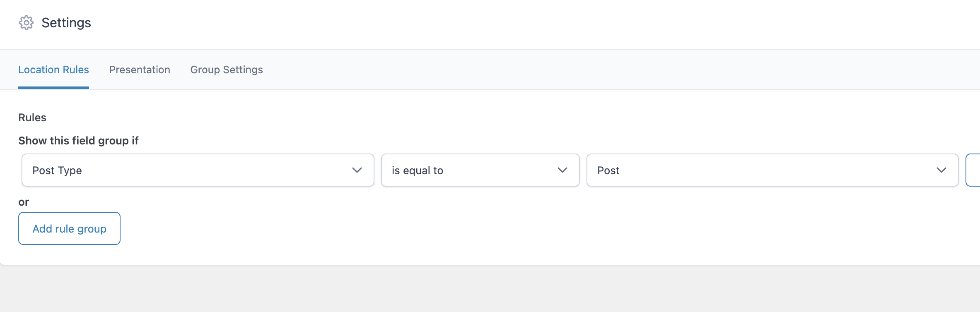
Task: Click the chevron arrow beside 'is equal to'
Action: coord(562,170)
